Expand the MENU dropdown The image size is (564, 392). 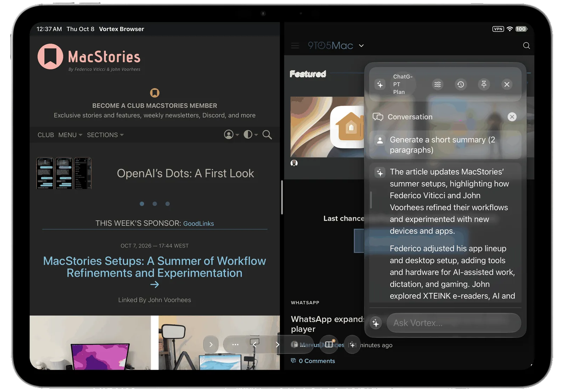coord(70,135)
